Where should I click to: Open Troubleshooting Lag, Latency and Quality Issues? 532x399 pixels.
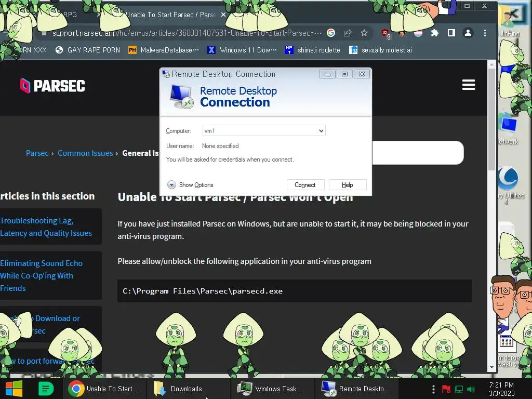pos(46,227)
